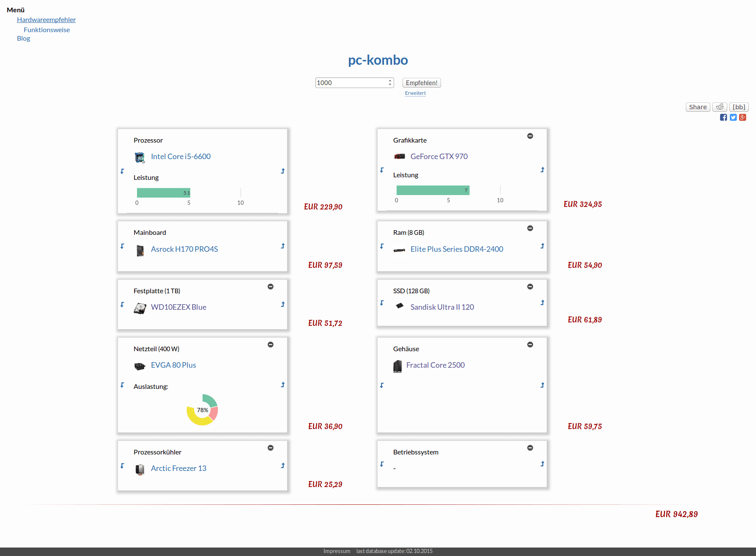Share the configuration on Facebook
Viewport: 756px width, 556px height.
(723, 118)
